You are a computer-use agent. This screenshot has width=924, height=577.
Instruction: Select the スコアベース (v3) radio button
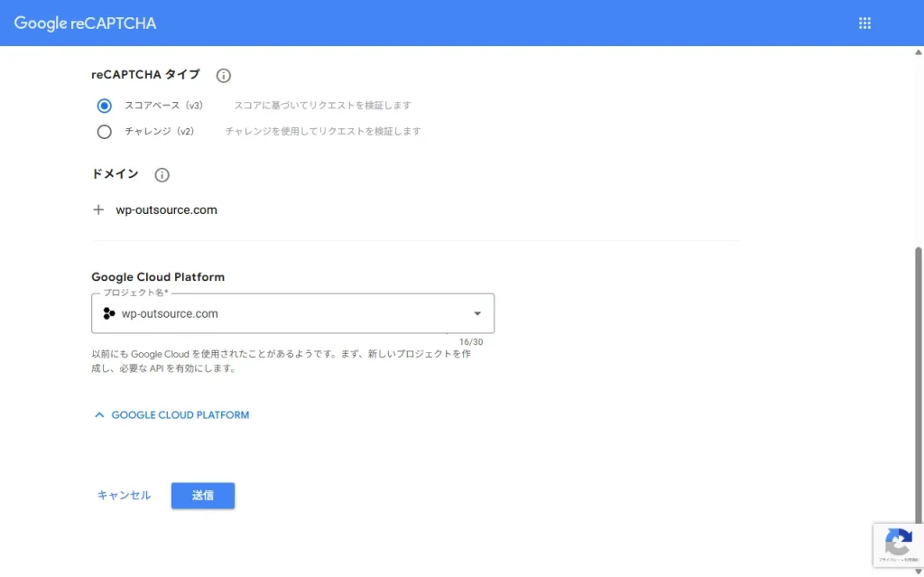click(105, 106)
